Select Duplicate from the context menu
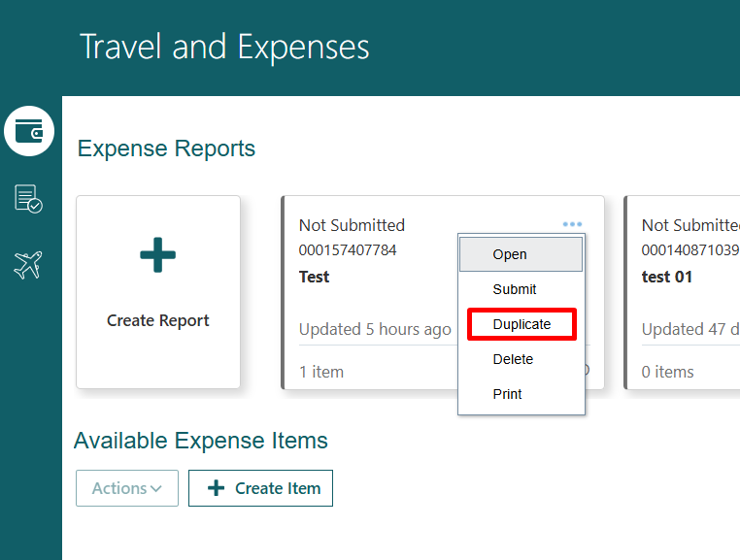The image size is (740, 560). [x=521, y=324]
